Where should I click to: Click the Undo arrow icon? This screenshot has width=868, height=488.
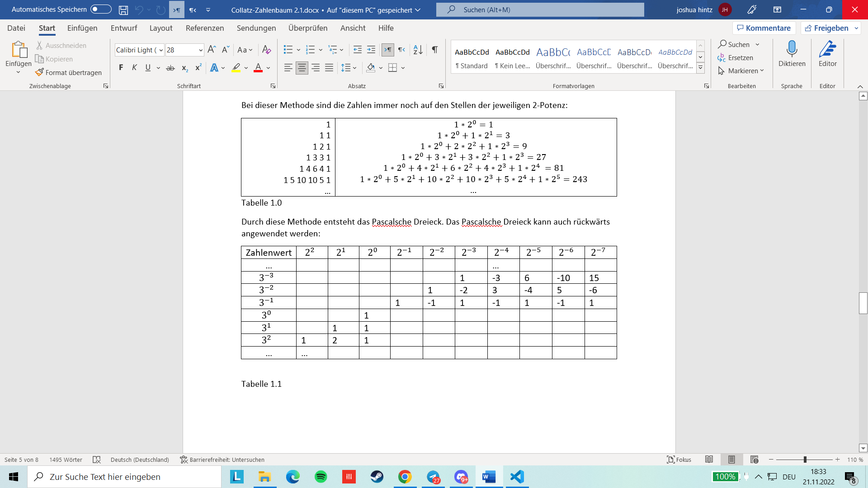click(139, 10)
